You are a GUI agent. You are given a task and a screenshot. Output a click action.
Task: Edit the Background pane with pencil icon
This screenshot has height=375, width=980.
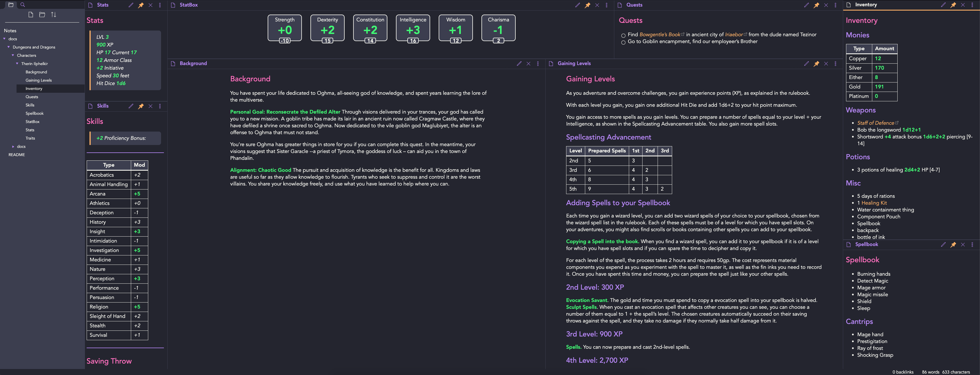pyautogui.click(x=519, y=64)
